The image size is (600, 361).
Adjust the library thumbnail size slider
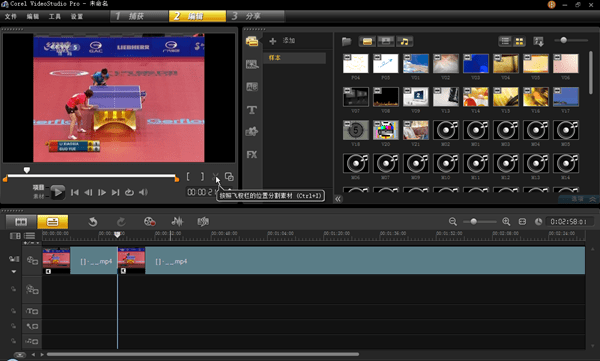[563, 40]
